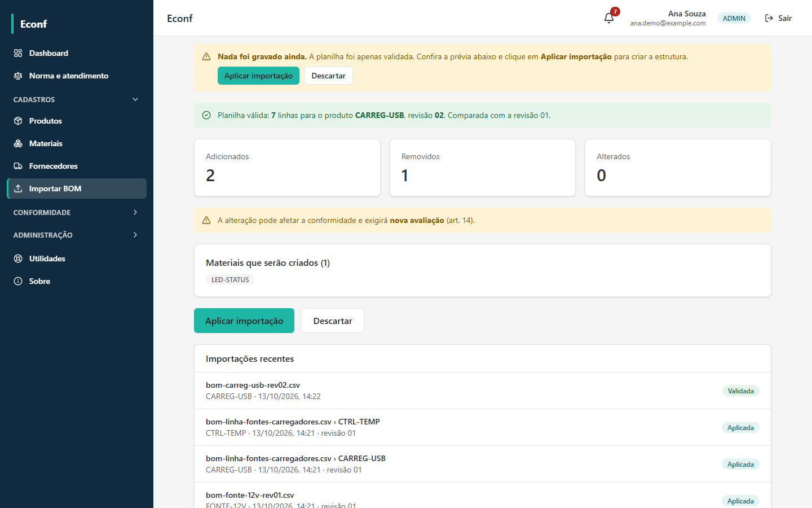Image resolution: width=812 pixels, height=508 pixels.
Task: Click the Sair logout icon
Action: click(769, 18)
